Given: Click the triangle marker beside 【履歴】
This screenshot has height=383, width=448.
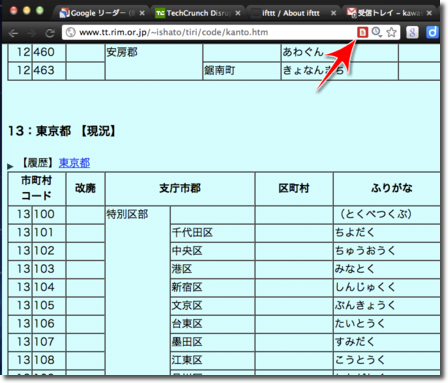Looking at the screenshot, I should point(10,166).
